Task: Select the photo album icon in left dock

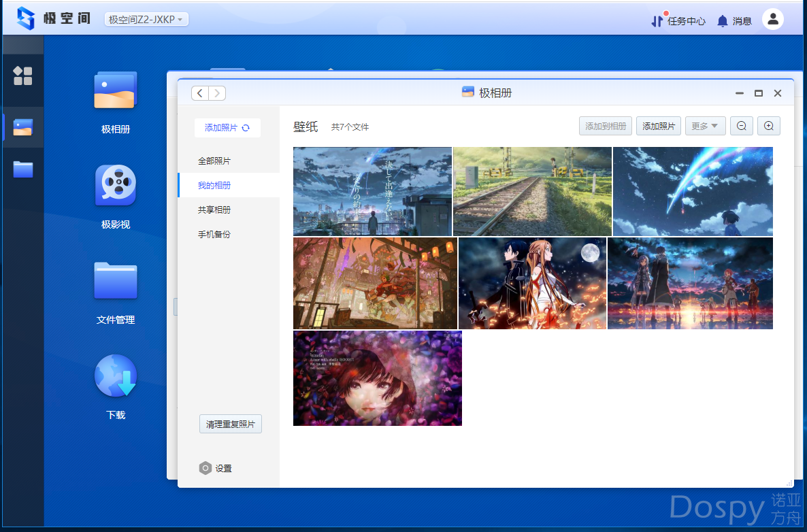Action: pos(22,127)
